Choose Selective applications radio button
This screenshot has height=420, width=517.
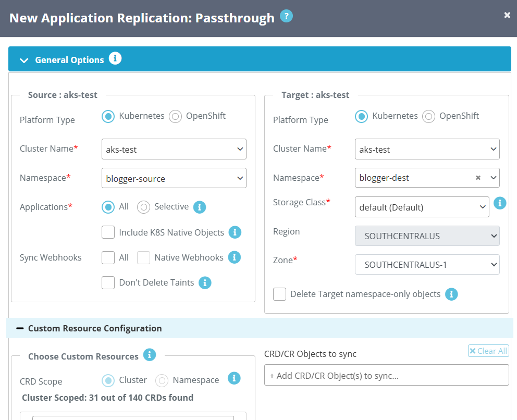pyautogui.click(x=143, y=207)
